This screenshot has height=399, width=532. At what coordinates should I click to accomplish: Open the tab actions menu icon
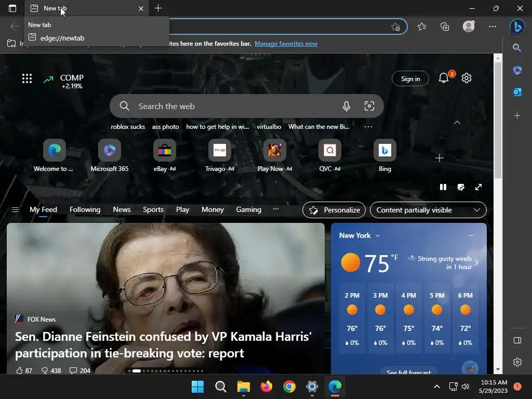(12, 8)
